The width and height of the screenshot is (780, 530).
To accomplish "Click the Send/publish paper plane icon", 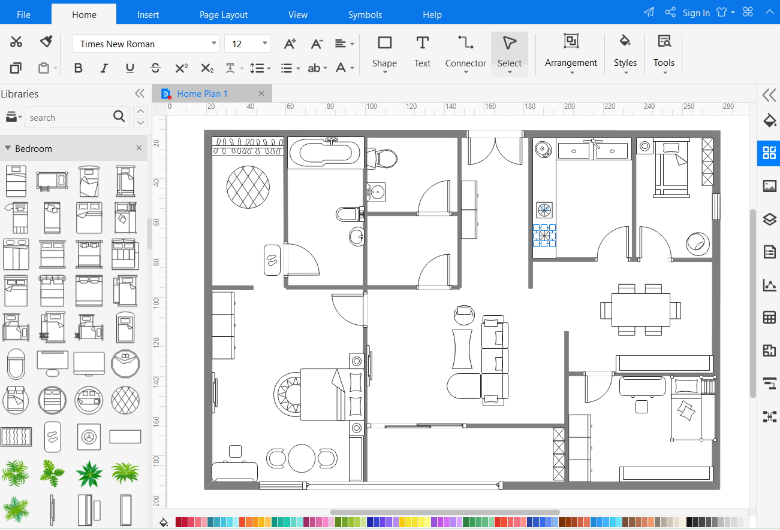I will 649,12.
